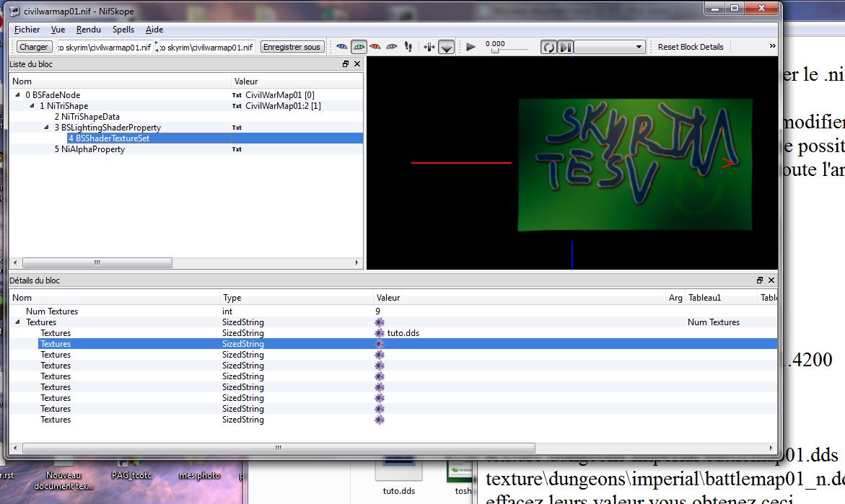
Task: Click the flip view arrows icon
Action: (x=429, y=47)
